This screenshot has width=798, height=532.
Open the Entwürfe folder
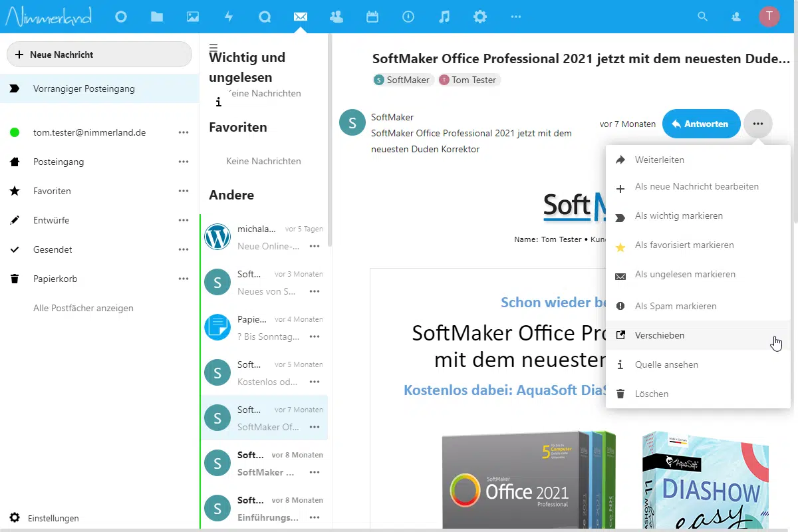[x=51, y=220]
